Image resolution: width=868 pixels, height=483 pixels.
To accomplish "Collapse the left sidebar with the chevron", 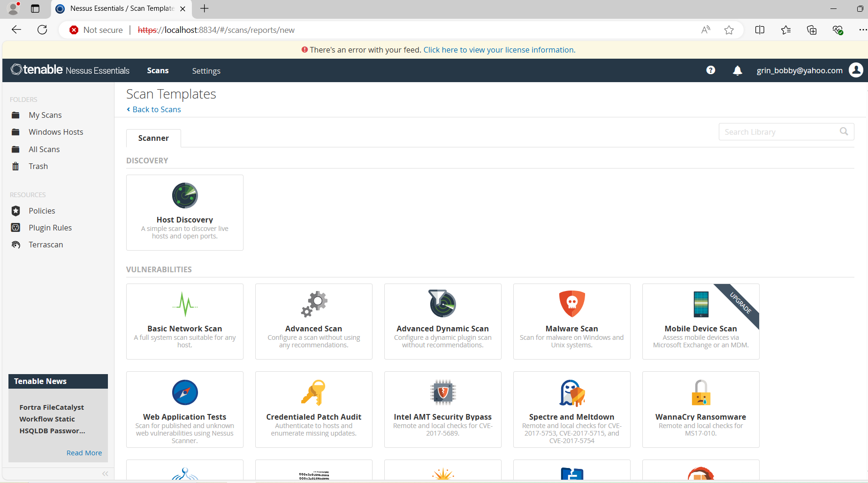I will click(105, 473).
